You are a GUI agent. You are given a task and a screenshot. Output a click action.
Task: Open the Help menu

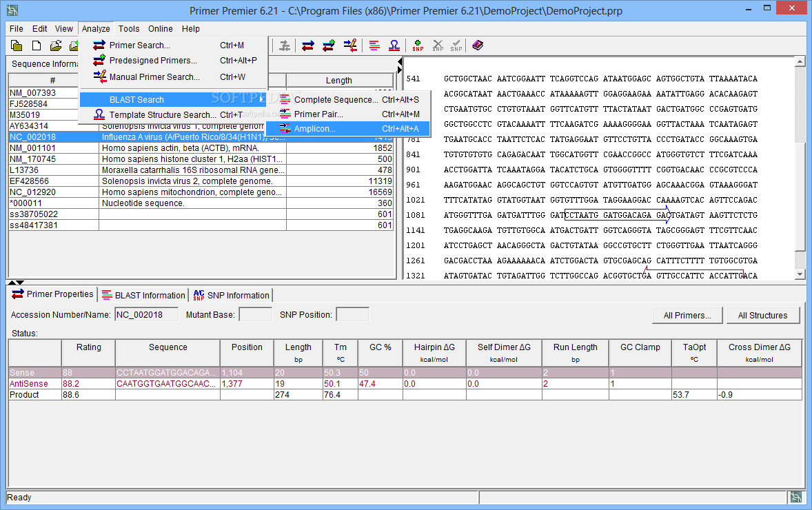coord(190,28)
